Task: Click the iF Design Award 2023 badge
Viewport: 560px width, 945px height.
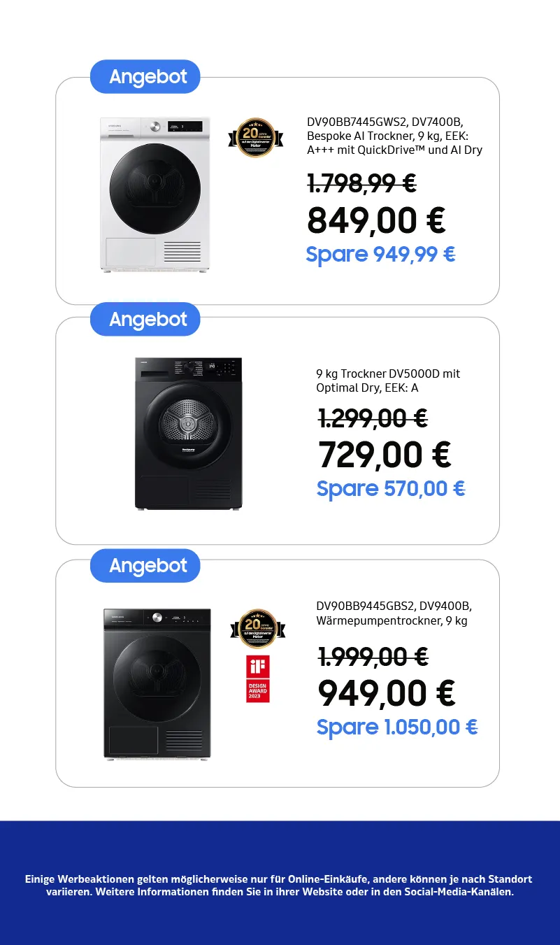Action: 257,679
